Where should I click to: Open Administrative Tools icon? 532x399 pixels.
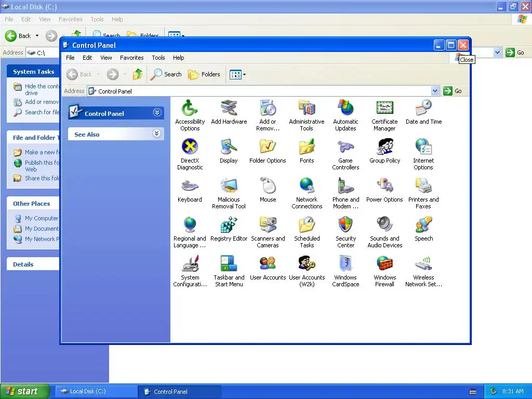coord(307,108)
